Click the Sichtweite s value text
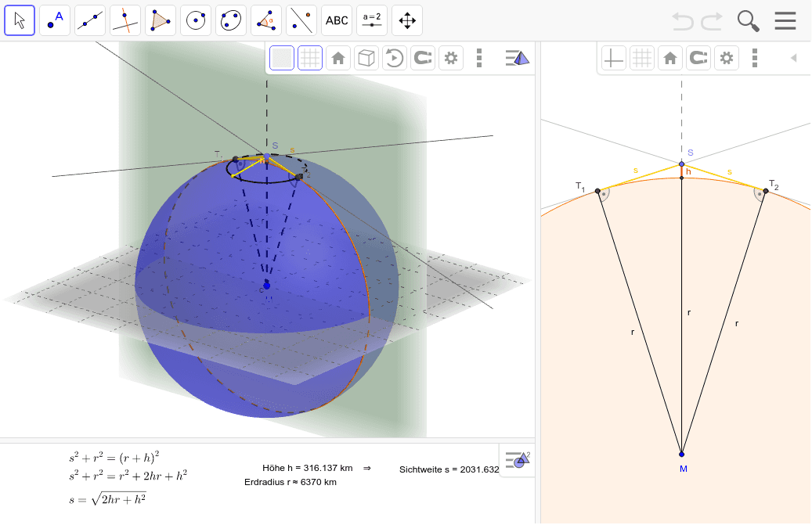This screenshot has width=812, height=525. pos(449,469)
